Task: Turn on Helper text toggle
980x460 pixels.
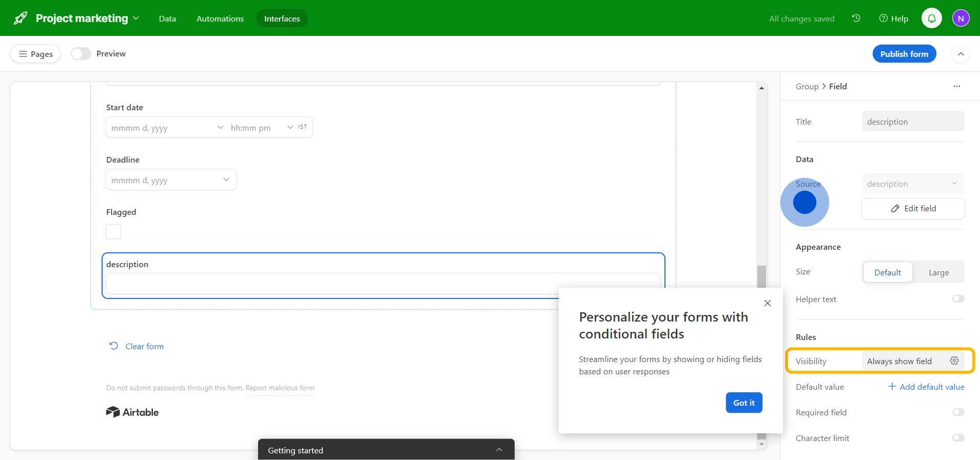Action: coord(958,299)
